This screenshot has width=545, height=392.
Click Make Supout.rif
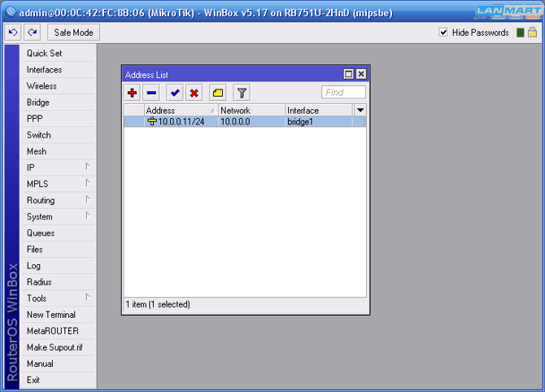point(58,347)
